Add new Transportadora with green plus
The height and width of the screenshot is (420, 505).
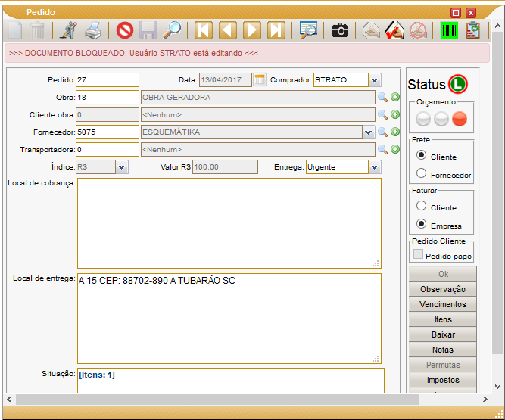click(x=395, y=149)
